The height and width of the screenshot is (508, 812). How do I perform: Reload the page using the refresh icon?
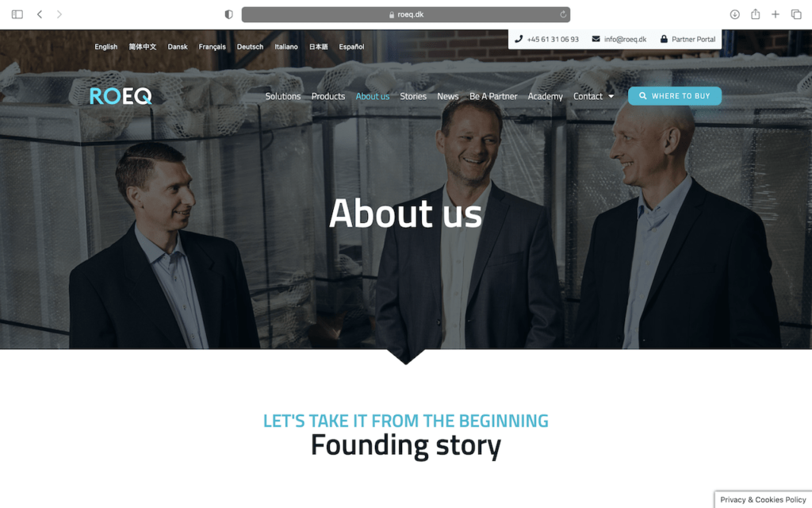pyautogui.click(x=563, y=14)
